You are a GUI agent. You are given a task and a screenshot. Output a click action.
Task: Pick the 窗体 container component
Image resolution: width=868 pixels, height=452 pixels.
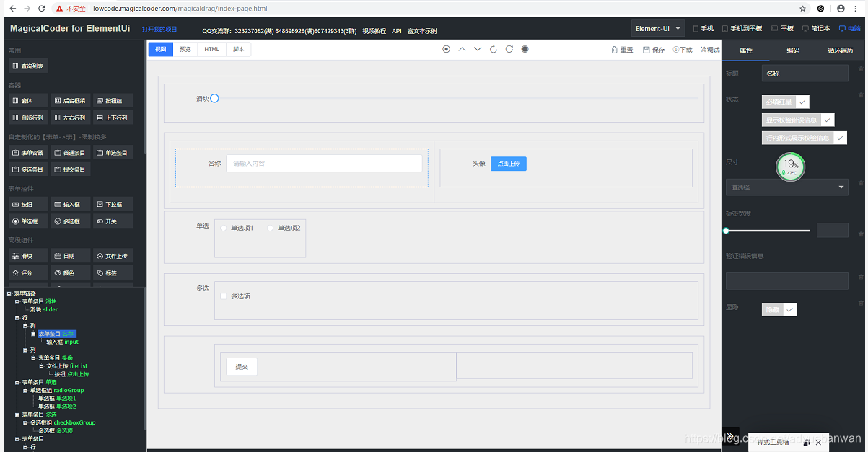coord(28,100)
